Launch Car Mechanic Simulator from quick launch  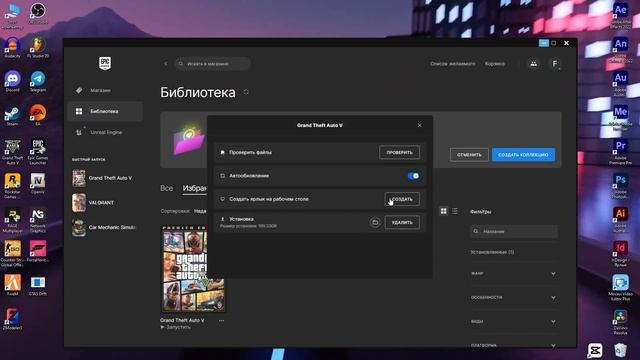(104, 227)
